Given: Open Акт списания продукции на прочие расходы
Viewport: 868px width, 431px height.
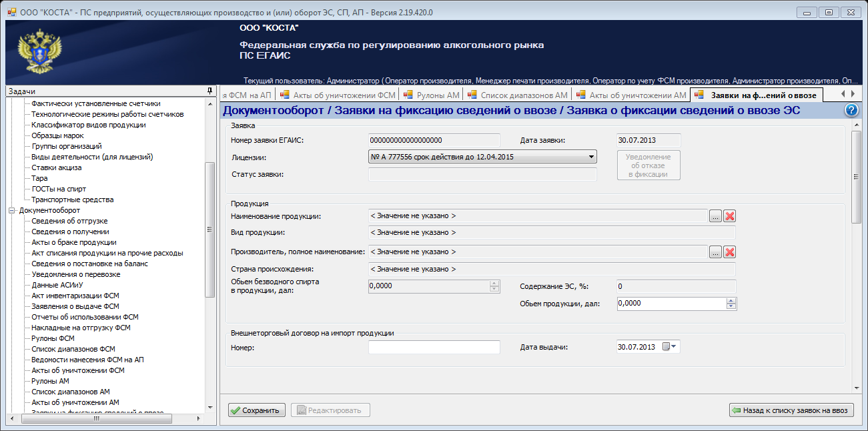Looking at the screenshot, I should click(107, 253).
